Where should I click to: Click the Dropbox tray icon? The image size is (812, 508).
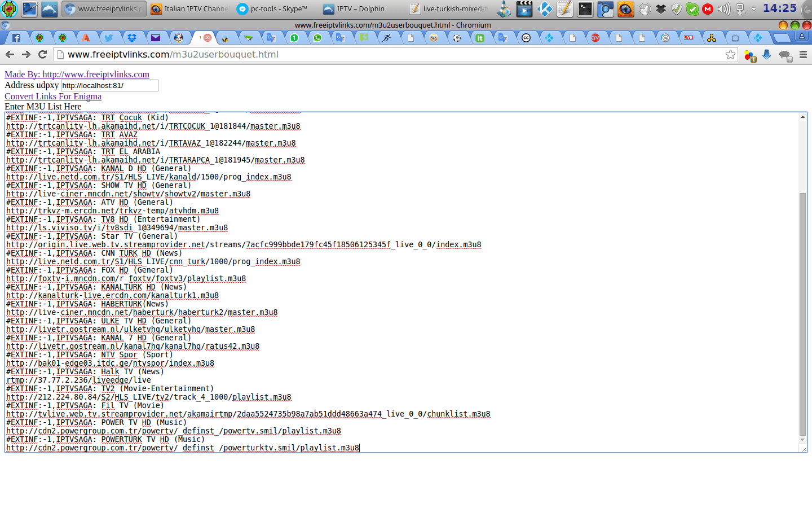[661, 8]
